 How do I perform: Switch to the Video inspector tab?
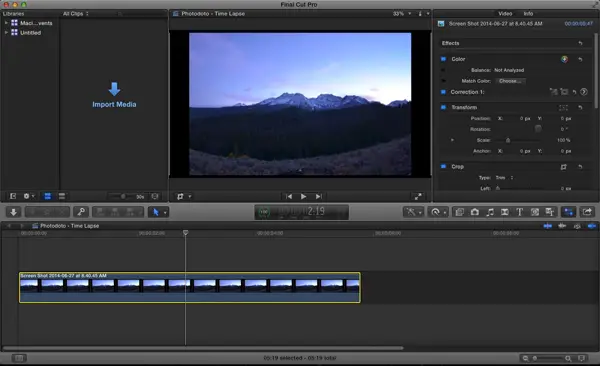(x=505, y=13)
